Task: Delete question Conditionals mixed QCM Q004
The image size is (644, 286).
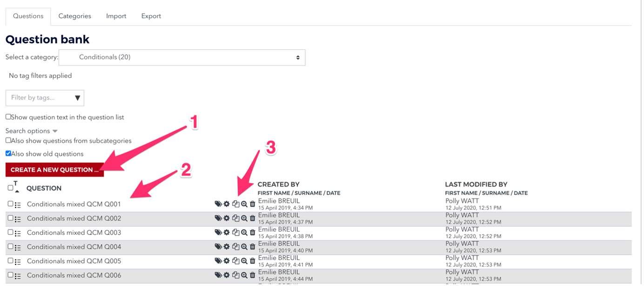Action: pos(252,247)
